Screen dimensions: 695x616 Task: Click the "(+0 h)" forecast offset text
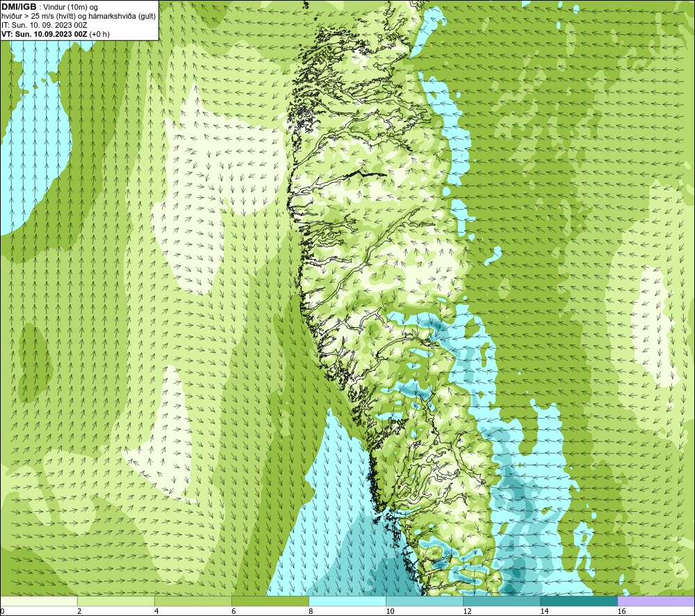tap(99, 34)
